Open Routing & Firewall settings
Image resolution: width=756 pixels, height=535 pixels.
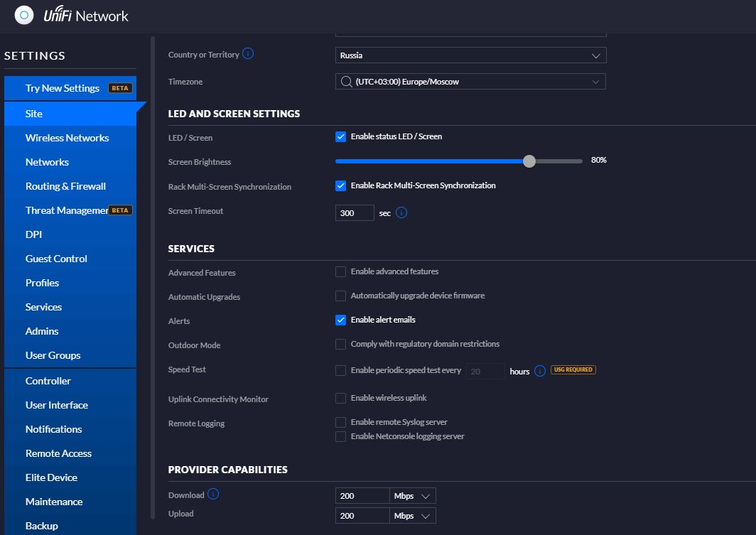point(70,186)
